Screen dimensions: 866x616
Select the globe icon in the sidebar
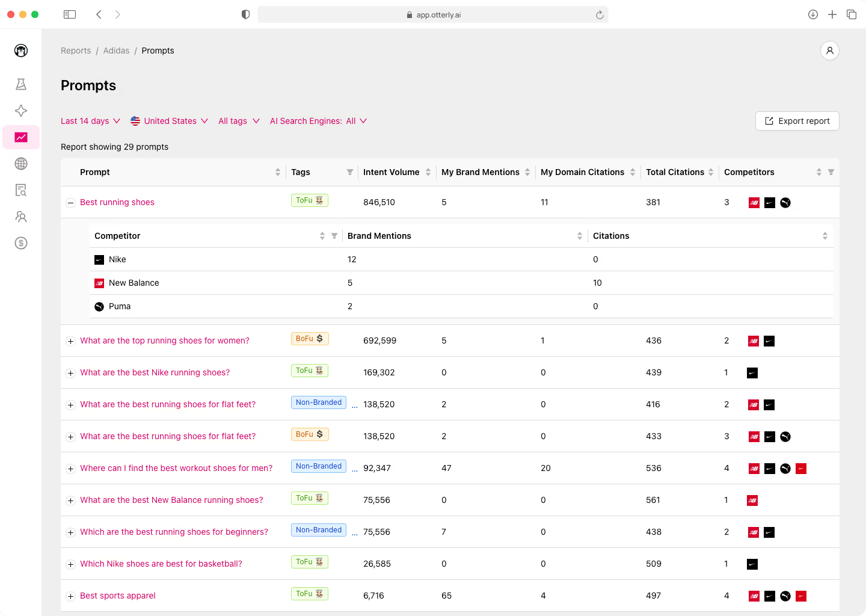click(21, 164)
